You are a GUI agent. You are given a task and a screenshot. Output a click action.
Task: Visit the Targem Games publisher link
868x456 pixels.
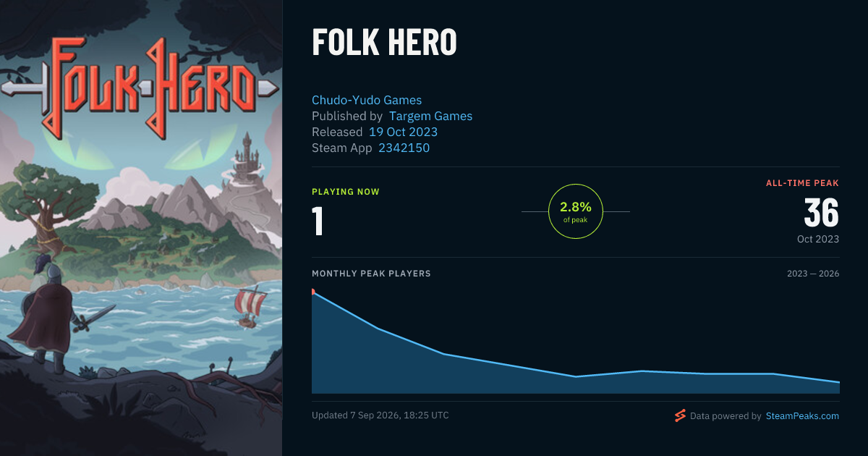coord(430,116)
